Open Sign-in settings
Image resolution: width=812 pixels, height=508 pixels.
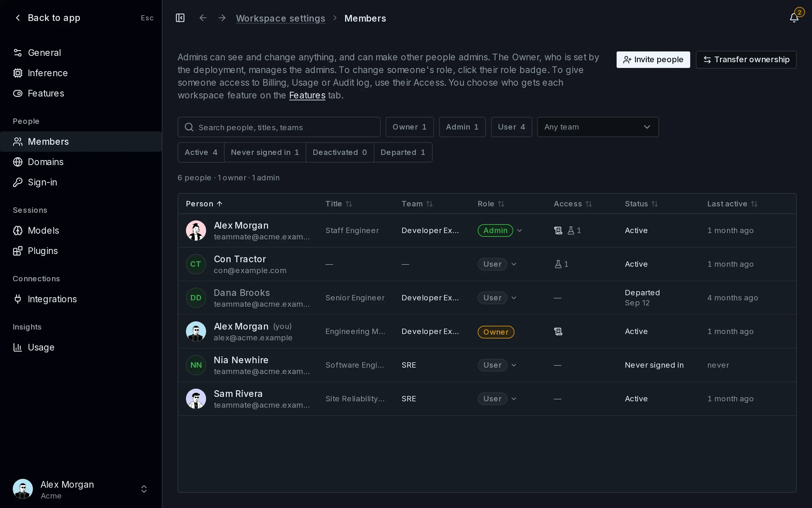point(81,182)
